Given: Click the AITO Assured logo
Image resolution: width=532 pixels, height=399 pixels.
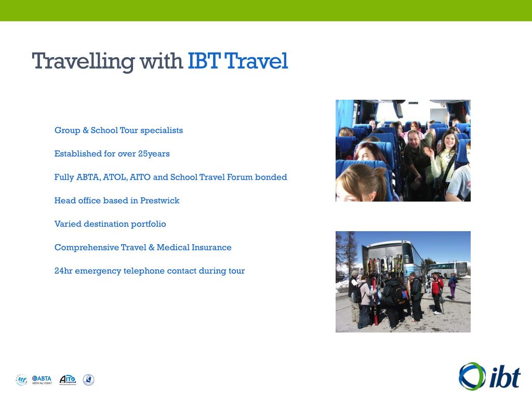Looking at the screenshot, I should pyautogui.click(x=68, y=380).
